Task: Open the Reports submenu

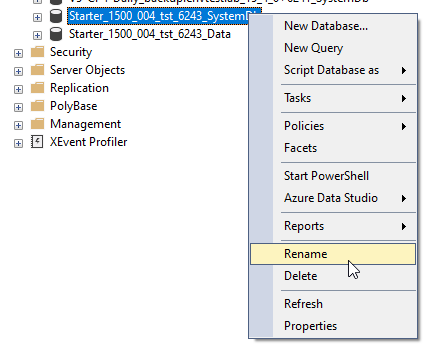Action: (333, 226)
